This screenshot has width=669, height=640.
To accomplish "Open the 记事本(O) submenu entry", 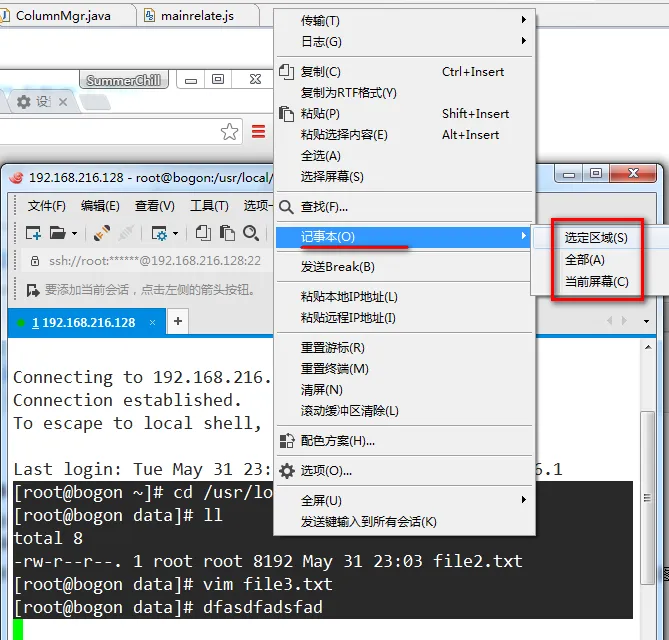I will [404, 237].
